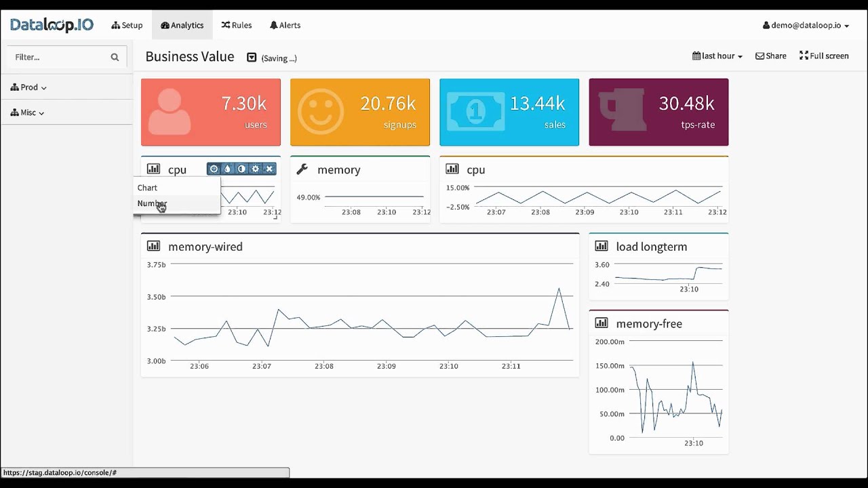Click the save icon next to Business Value
This screenshot has width=868, height=488.
pyautogui.click(x=252, y=58)
